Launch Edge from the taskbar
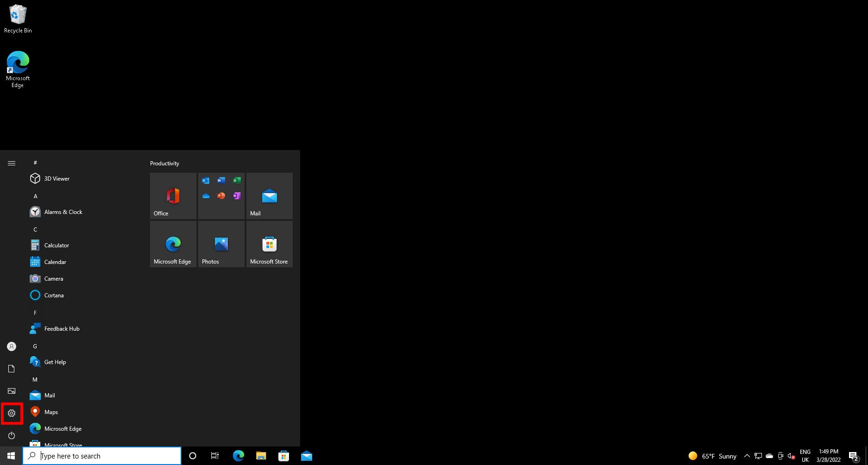The image size is (868, 465). coord(238,456)
